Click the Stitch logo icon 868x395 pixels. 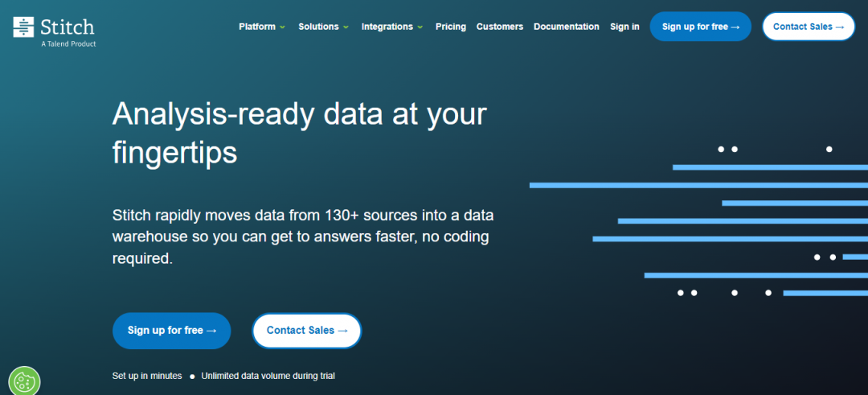coord(24,27)
